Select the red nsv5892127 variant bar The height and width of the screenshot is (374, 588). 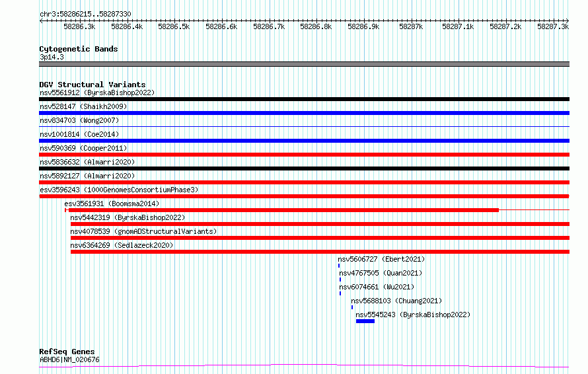click(x=304, y=182)
